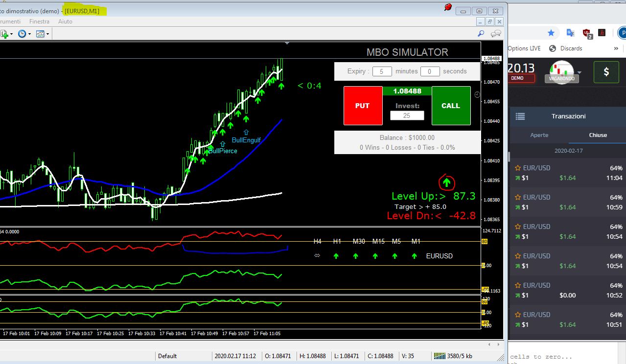Show more bookmarks via the double chevron

pyautogui.click(x=616, y=48)
